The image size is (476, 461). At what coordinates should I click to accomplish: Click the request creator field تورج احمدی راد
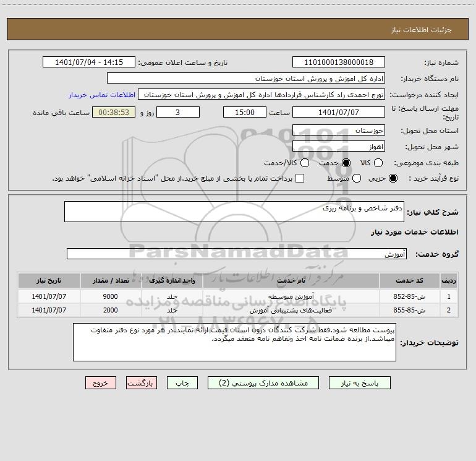tap(261, 95)
